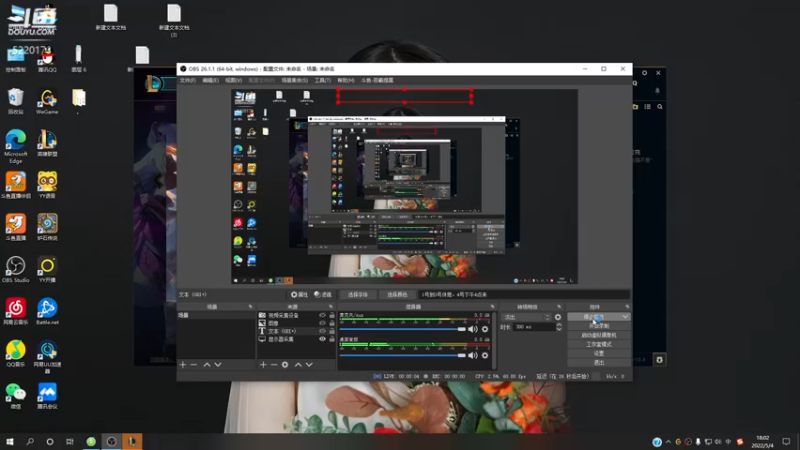Open the 帮助(H) menu
The image size is (800, 450).
[345, 80]
